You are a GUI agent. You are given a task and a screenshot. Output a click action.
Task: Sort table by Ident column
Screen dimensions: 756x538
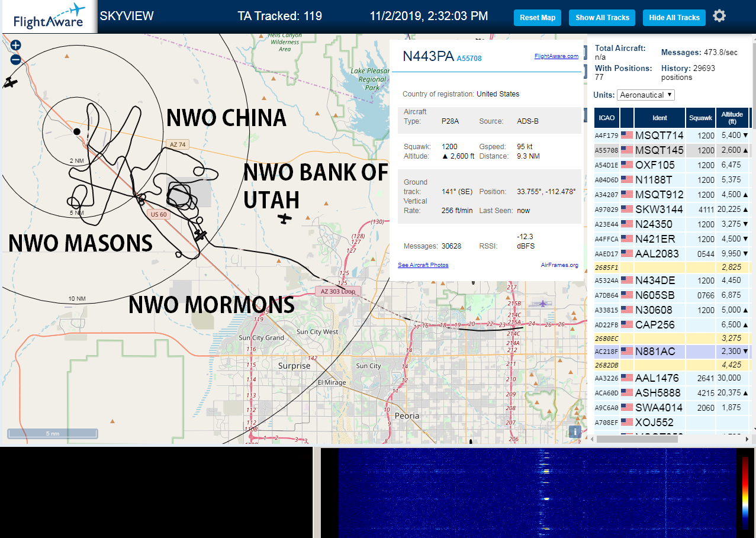click(x=660, y=118)
